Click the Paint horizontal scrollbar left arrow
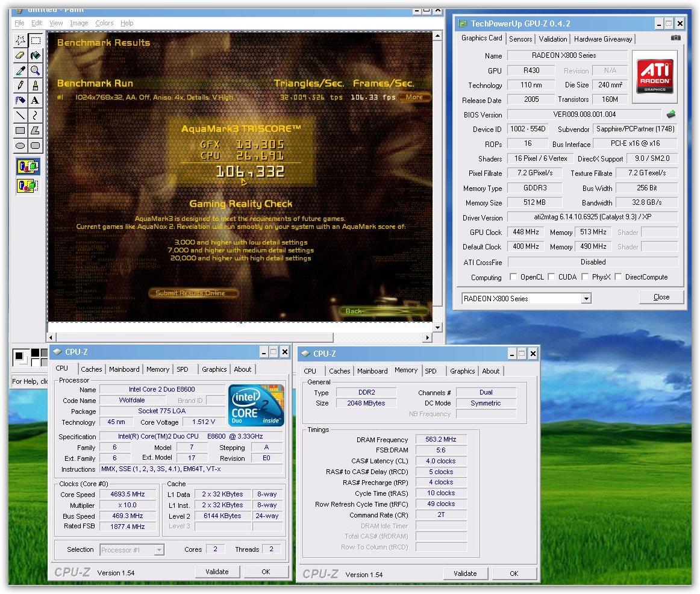This screenshot has height=594, width=700. click(x=51, y=337)
